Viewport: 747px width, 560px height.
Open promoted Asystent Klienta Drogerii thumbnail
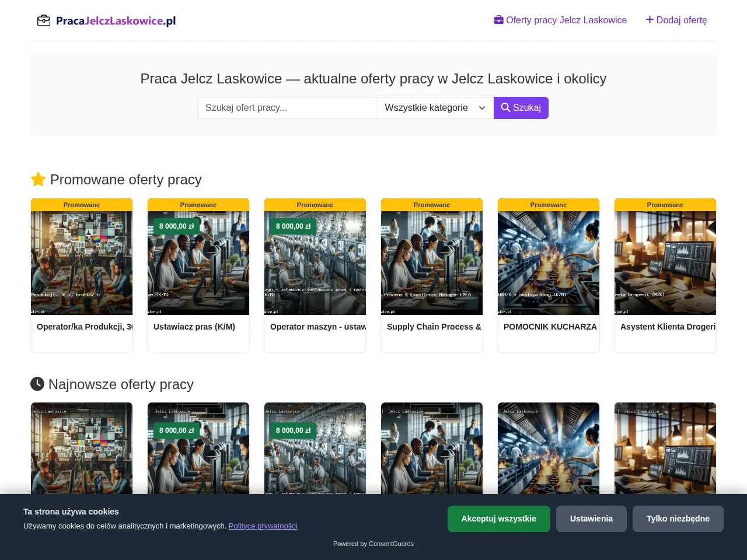coord(665,263)
